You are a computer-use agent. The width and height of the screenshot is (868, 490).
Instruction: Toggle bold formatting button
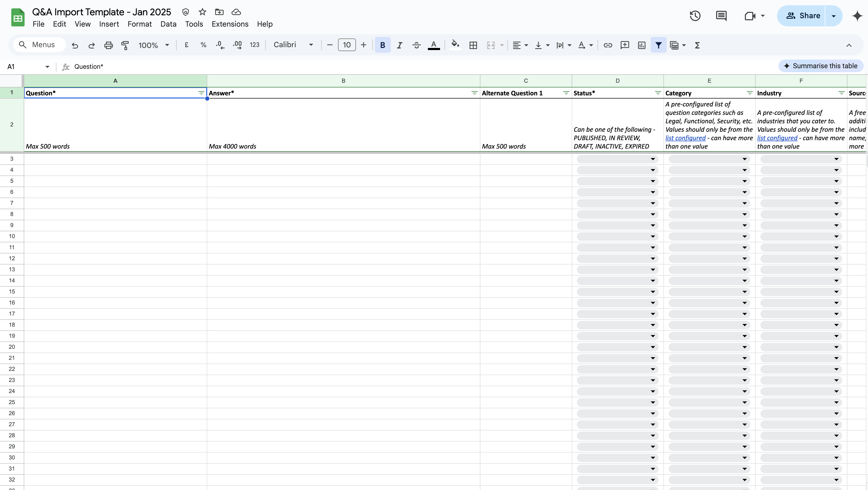(x=382, y=45)
